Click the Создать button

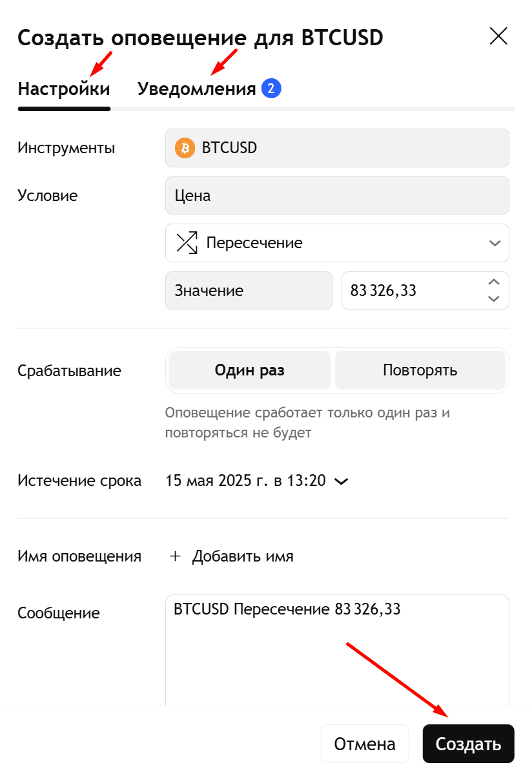[x=469, y=744]
